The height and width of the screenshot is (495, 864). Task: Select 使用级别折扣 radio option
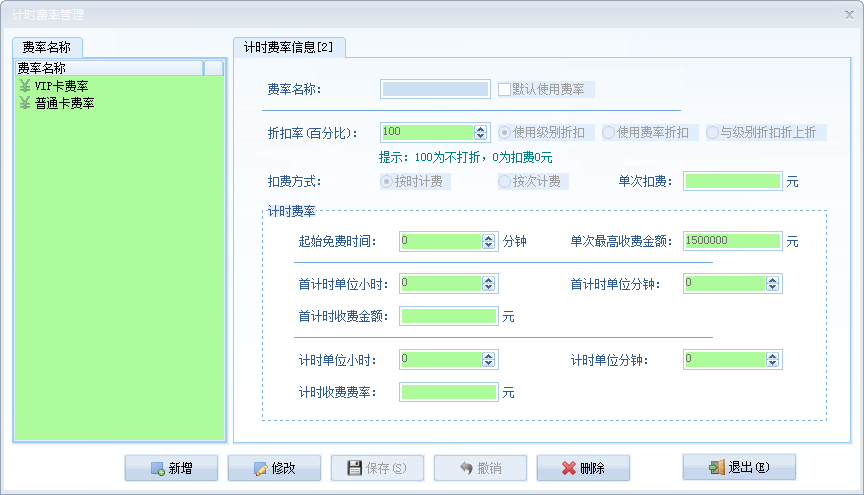click(504, 132)
